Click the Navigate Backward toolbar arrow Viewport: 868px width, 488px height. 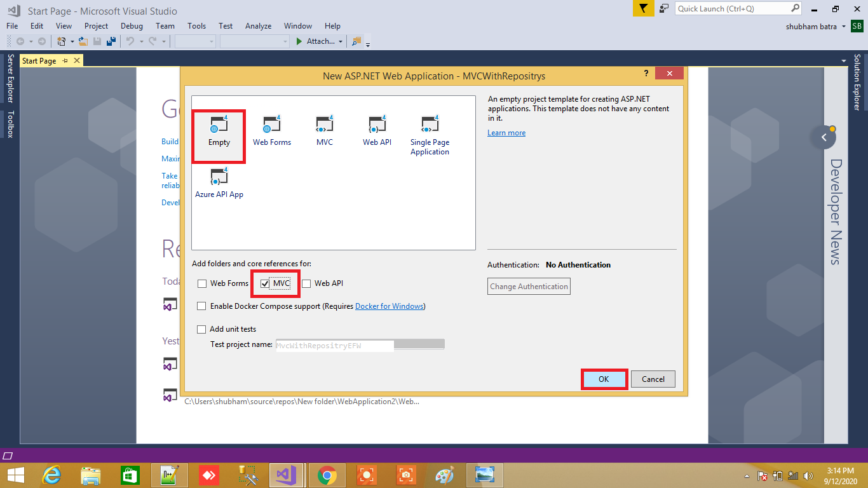coord(20,41)
